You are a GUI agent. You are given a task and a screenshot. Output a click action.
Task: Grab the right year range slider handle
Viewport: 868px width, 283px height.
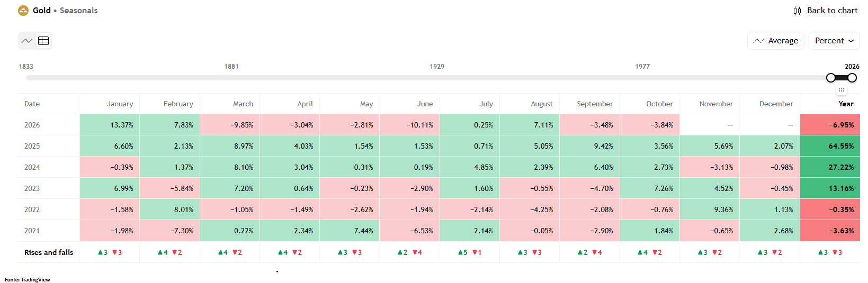pyautogui.click(x=852, y=78)
